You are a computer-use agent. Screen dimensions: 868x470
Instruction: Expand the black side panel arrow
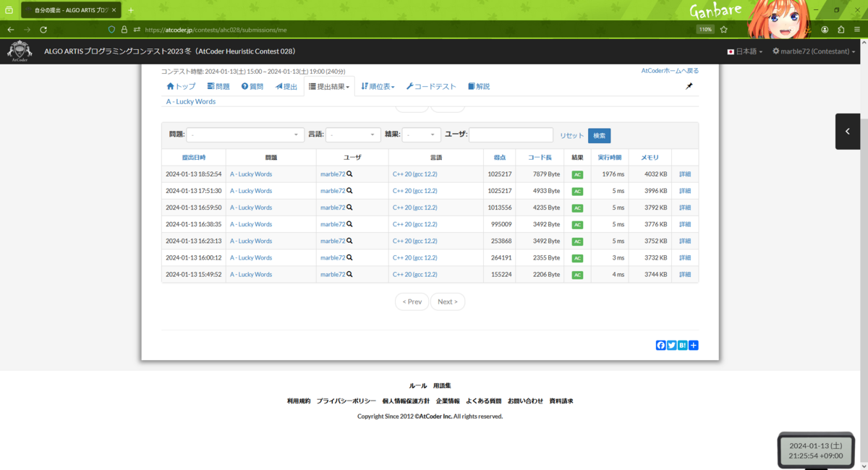[848, 132]
